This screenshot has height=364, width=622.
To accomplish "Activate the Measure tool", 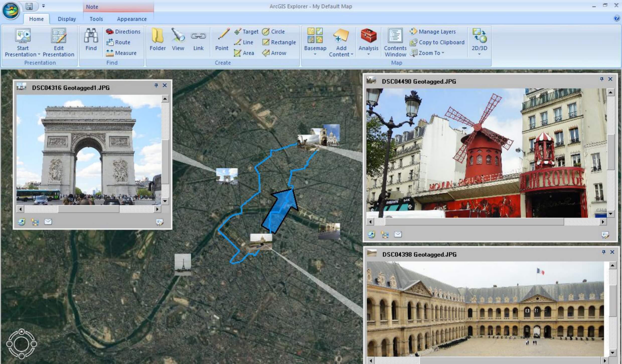I will (121, 53).
